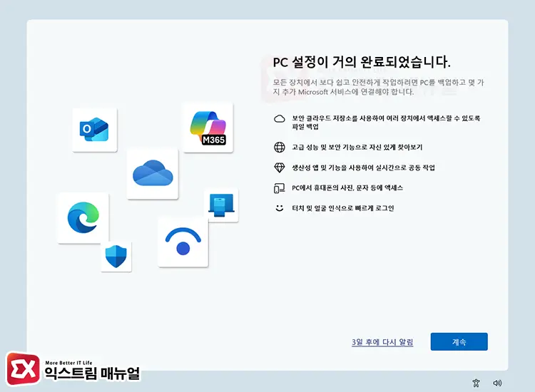The image size is (535, 392).
Task: Click the cloud storage 파일 백업 description text
Action: pos(386,123)
